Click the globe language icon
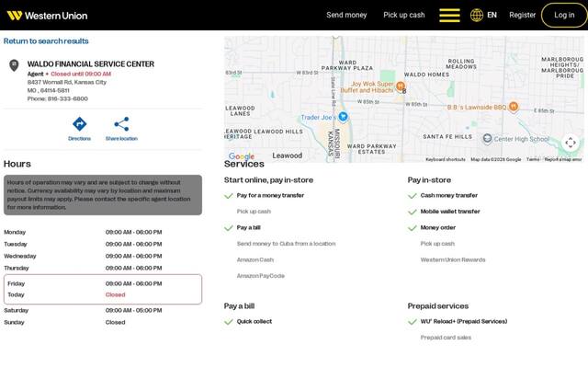Image resolution: width=588 pixels, height=368 pixels. coord(477,15)
